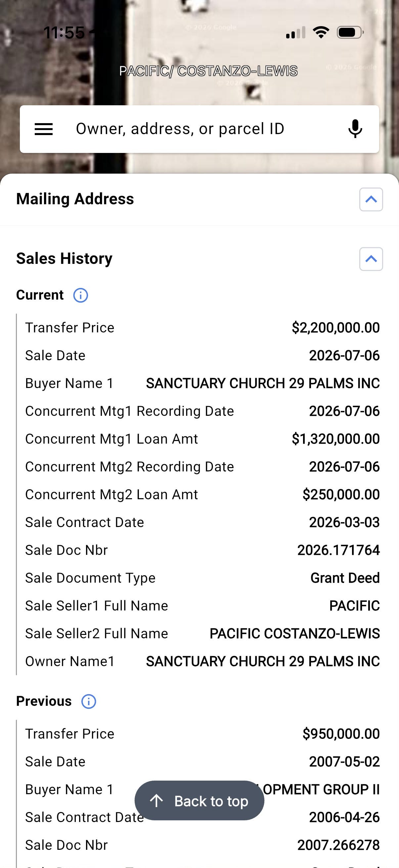Collapse the Mailing Address section
399x868 pixels.
pos(371,200)
